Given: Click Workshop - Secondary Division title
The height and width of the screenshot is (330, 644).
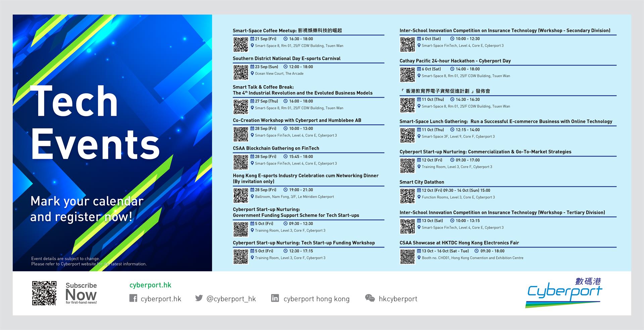Looking at the screenshot, I should tap(505, 31).
